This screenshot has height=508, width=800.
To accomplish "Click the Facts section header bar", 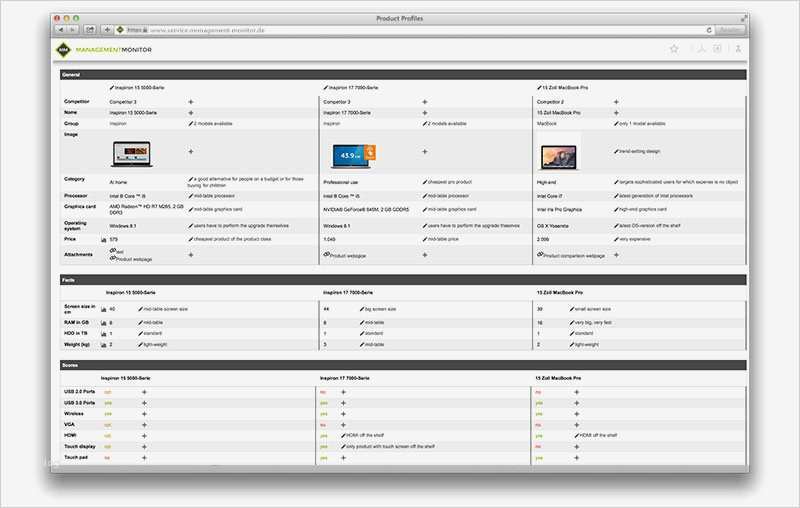I will 403,280.
